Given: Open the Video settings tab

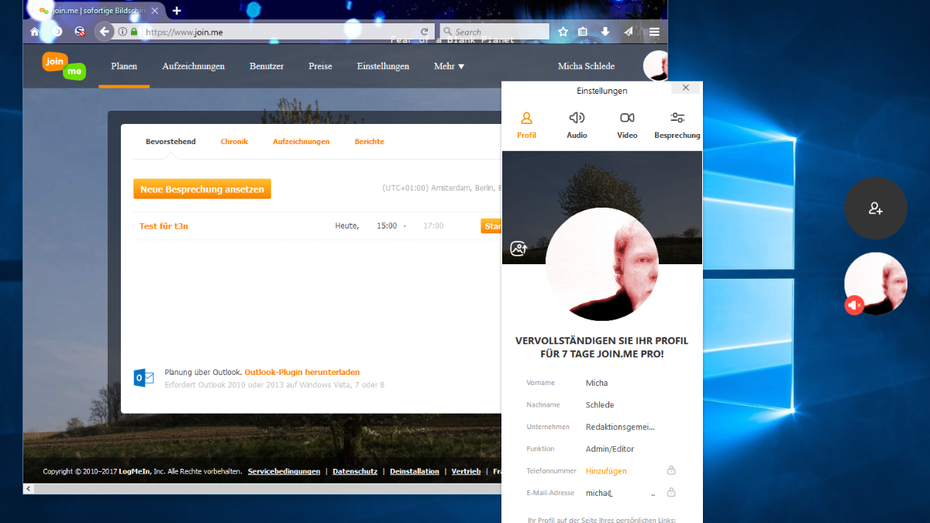Looking at the screenshot, I should pos(627,125).
